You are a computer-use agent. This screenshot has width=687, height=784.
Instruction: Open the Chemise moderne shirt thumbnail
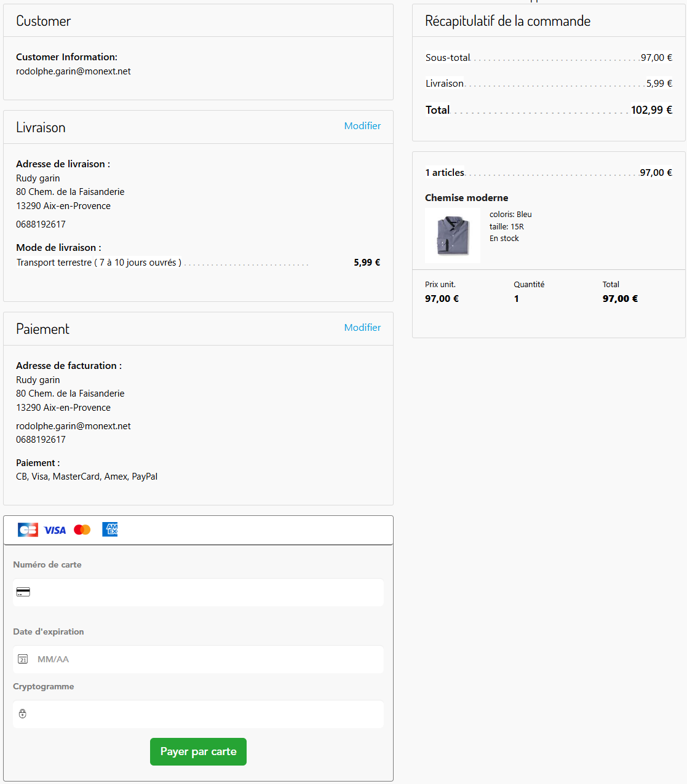[x=453, y=236]
